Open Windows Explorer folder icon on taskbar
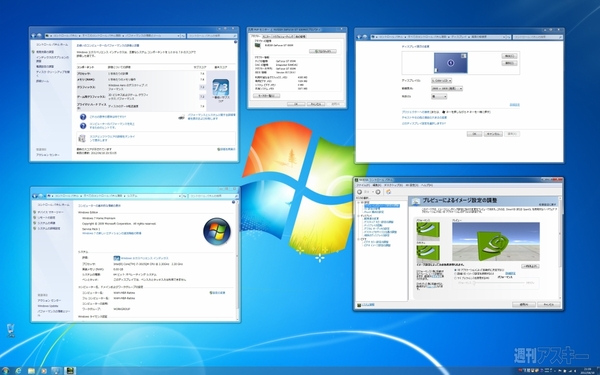This screenshot has height=375, width=600. click(x=31, y=370)
